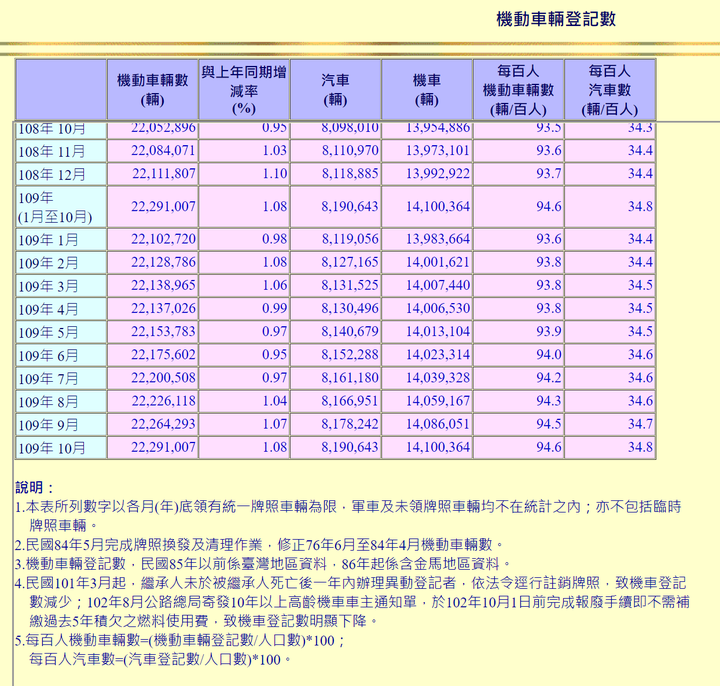The width and height of the screenshot is (720, 686).
Task: Click the row label 109年 2月
Action: [48, 263]
